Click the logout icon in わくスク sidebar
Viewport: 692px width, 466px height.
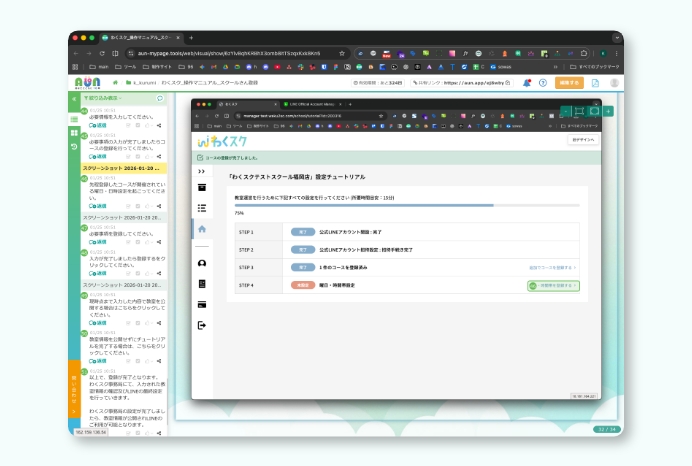coord(202,325)
